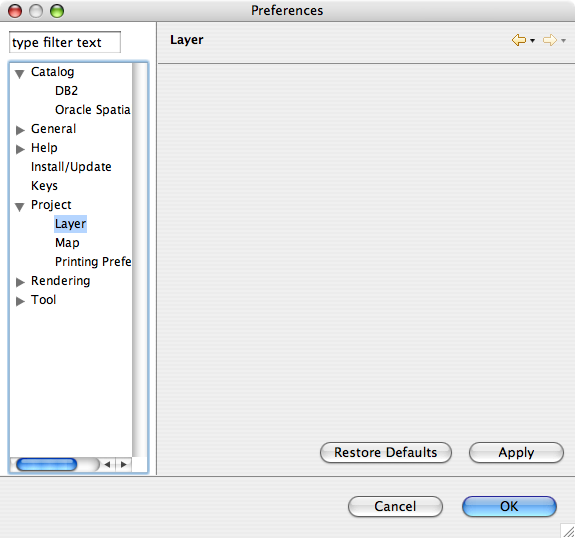The image size is (575, 538).
Task: Open the back history dropdown arrow
Action: 532,40
